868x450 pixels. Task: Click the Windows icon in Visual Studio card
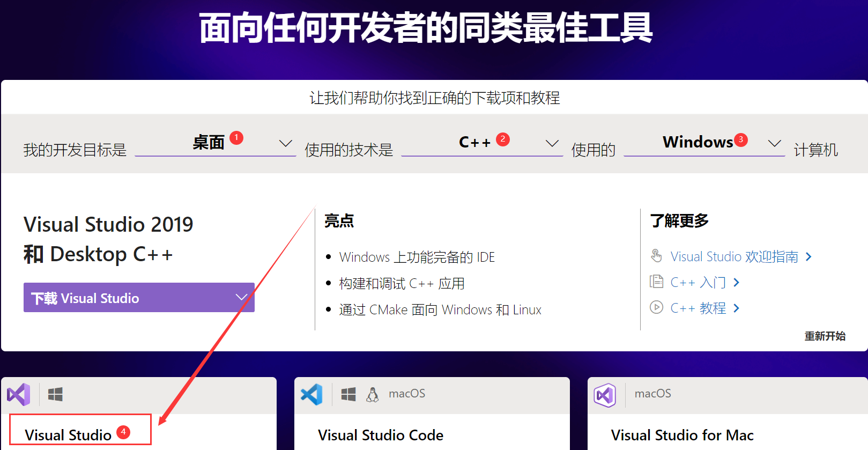[x=55, y=395]
